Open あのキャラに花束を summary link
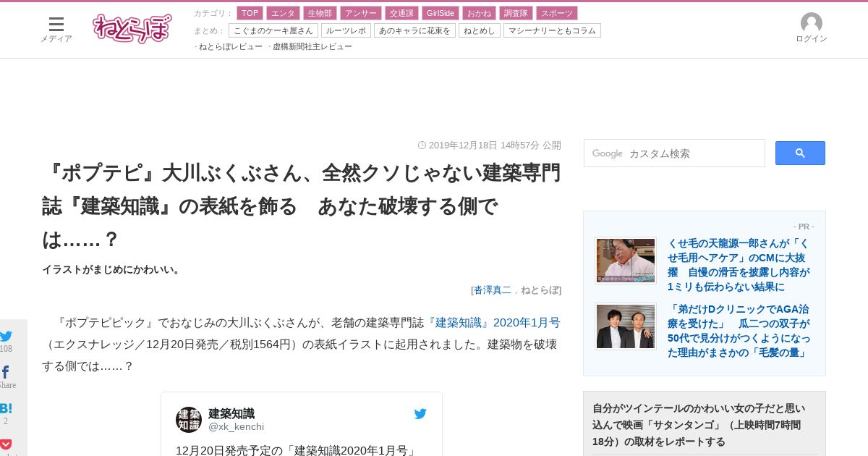The image size is (868, 456). click(x=414, y=30)
